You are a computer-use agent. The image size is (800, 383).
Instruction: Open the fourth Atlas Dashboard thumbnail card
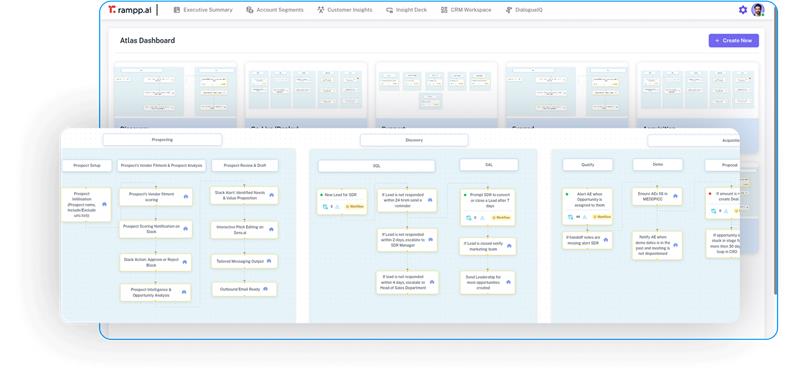(567, 95)
